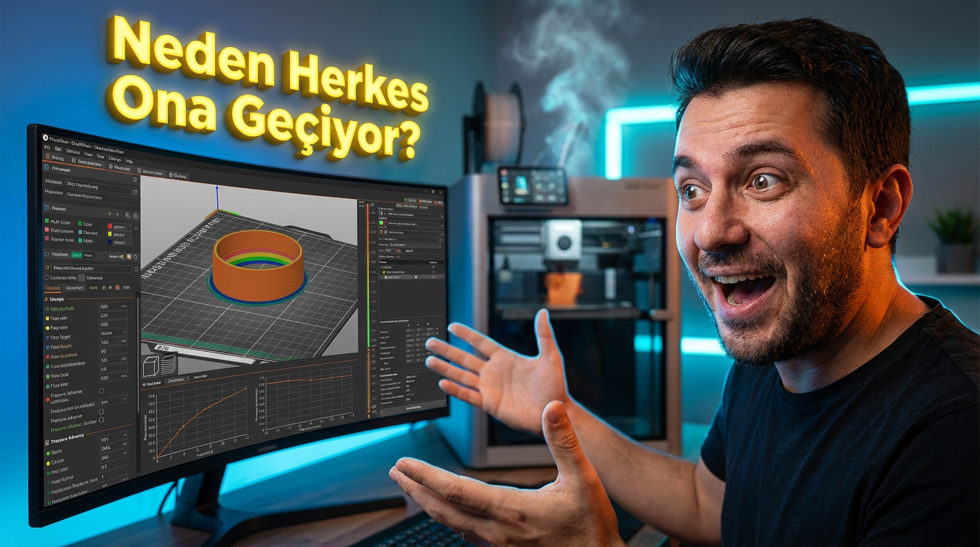The height and width of the screenshot is (547, 980).
Task: Tick the last checkbox above the green settings label
Action: [x=101, y=420]
